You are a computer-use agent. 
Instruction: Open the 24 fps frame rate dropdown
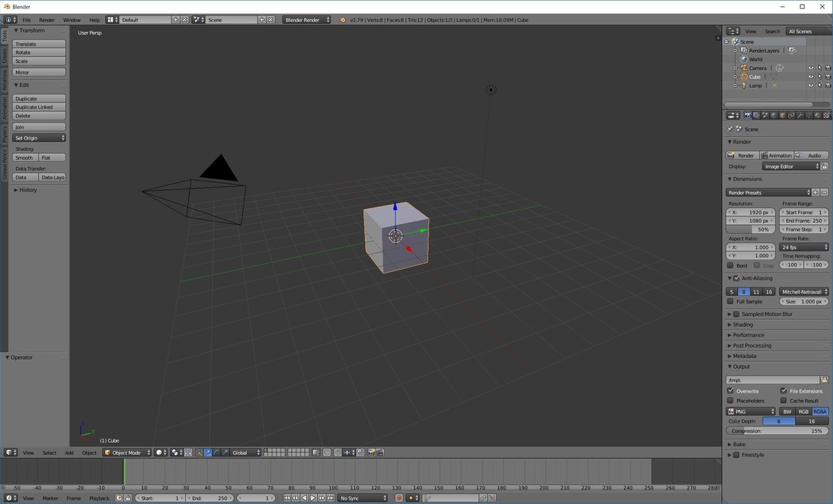click(x=805, y=247)
